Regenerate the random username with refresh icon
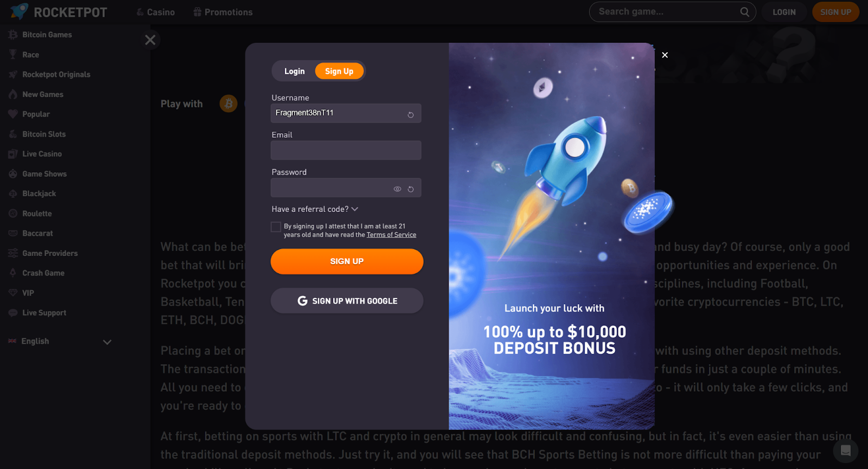868x469 pixels. click(411, 114)
